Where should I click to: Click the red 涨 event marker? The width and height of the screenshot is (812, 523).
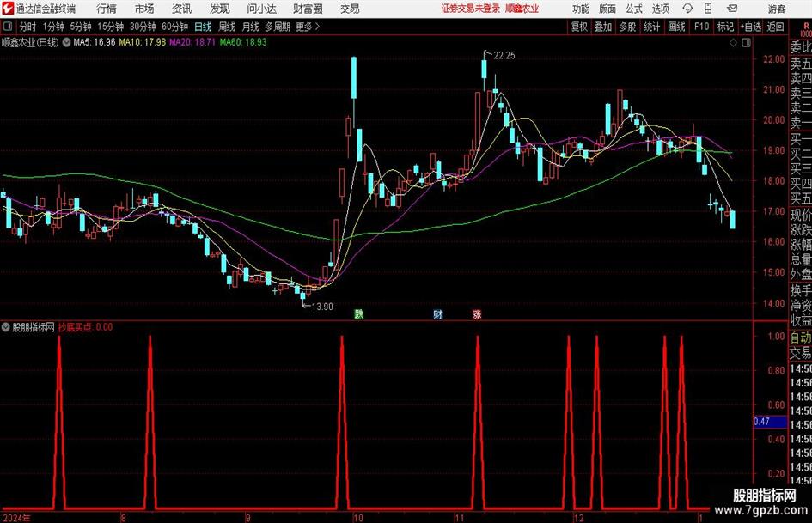(477, 313)
